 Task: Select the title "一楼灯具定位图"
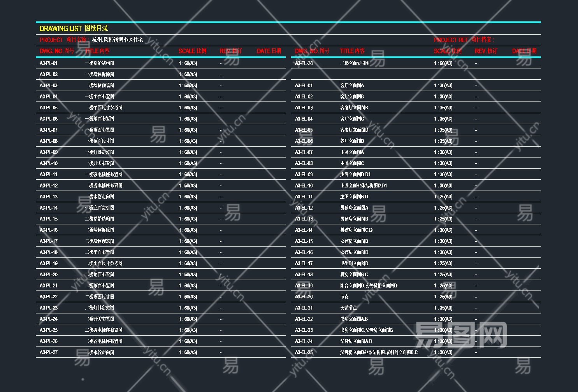[x=100, y=152]
